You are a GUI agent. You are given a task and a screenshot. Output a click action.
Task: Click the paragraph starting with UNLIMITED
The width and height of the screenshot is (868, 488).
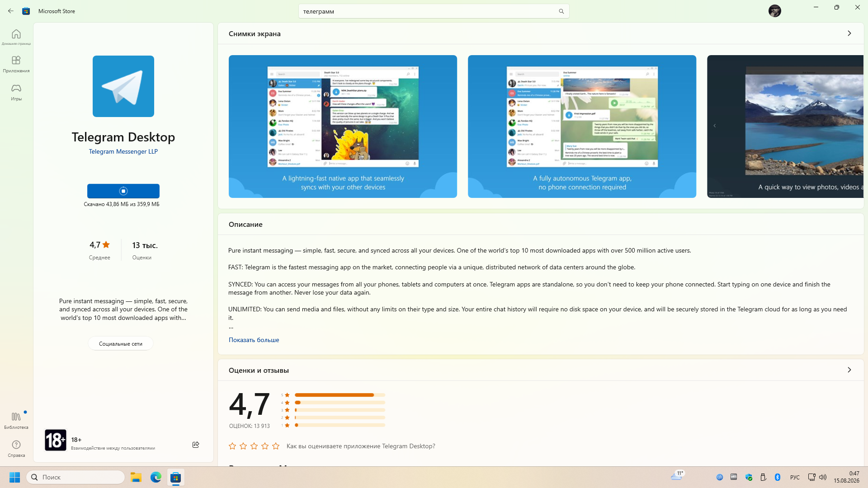(538, 313)
